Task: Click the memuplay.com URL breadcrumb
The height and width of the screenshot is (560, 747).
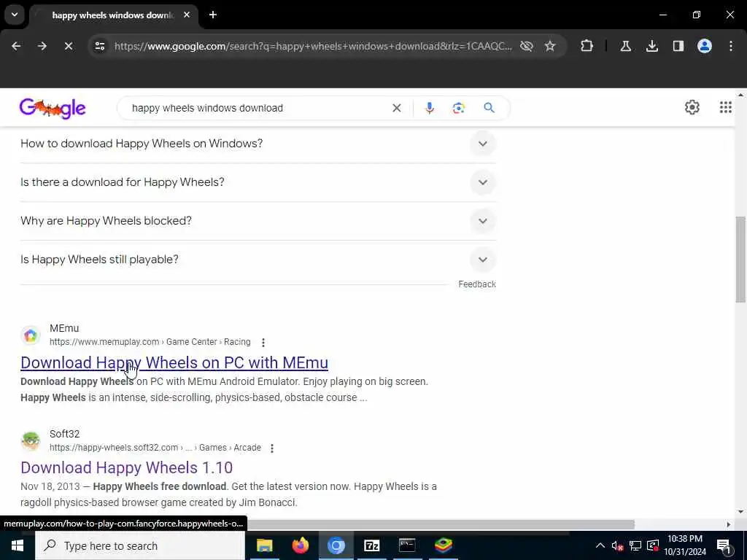Action: pyautogui.click(x=150, y=342)
